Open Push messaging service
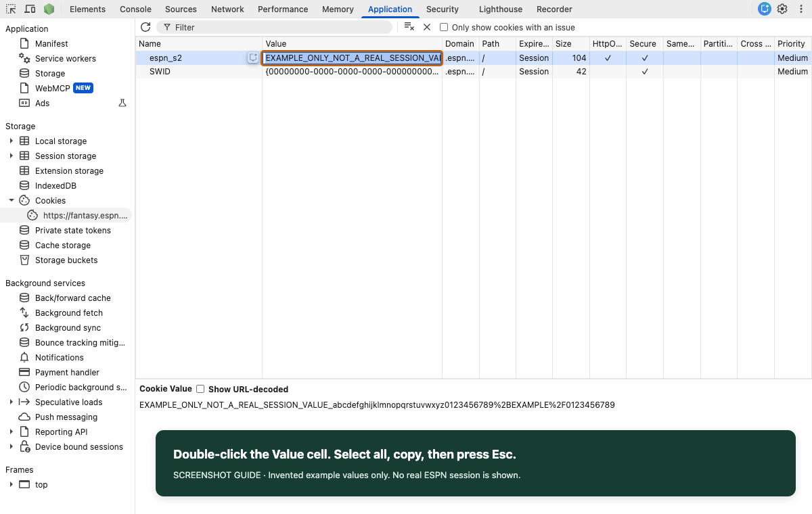Screen dimensions: 812x514 click(x=66, y=417)
